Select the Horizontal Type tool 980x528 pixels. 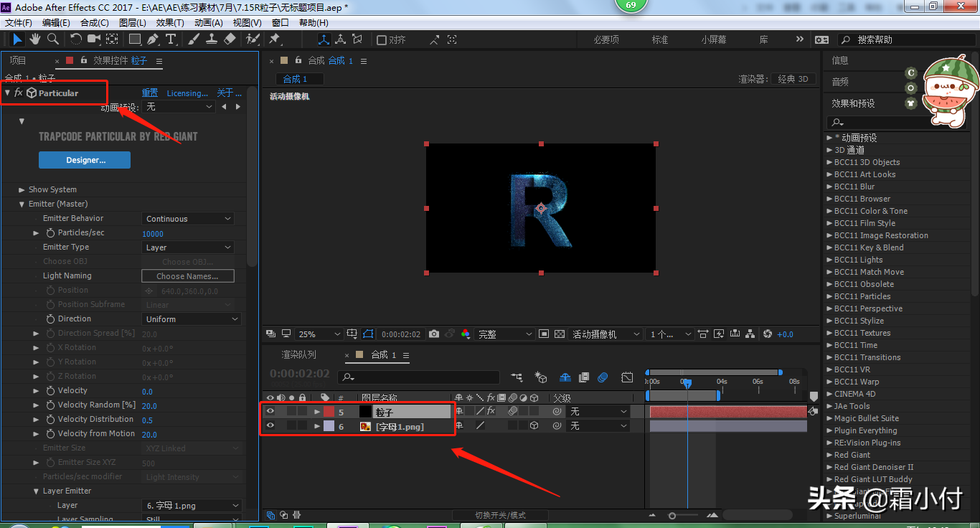[x=171, y=39]
